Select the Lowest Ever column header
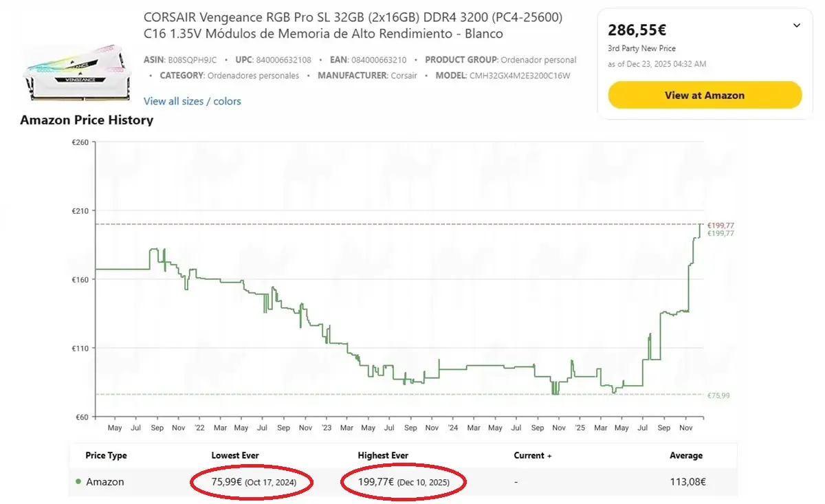 pyautogui.click(x=234, y=455)
